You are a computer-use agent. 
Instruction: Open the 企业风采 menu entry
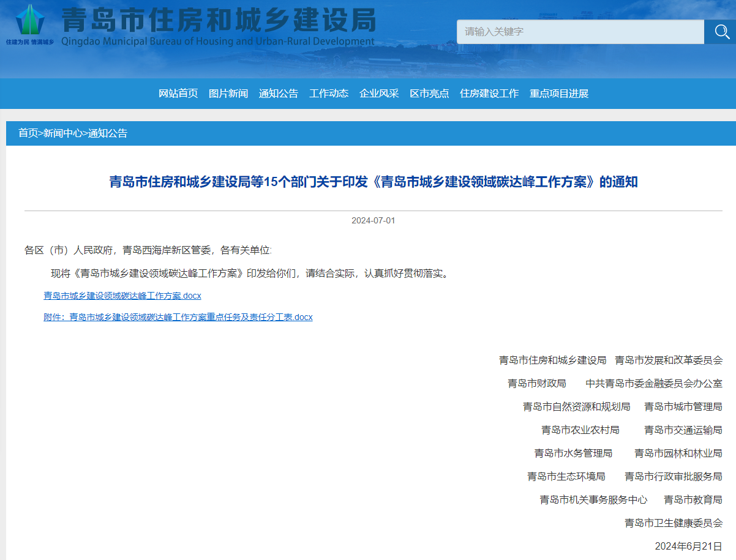point(379,94)
